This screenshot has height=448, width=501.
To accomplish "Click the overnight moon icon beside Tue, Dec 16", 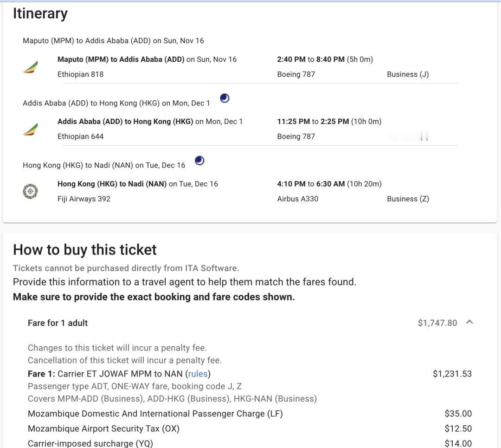I will [199, 161].
